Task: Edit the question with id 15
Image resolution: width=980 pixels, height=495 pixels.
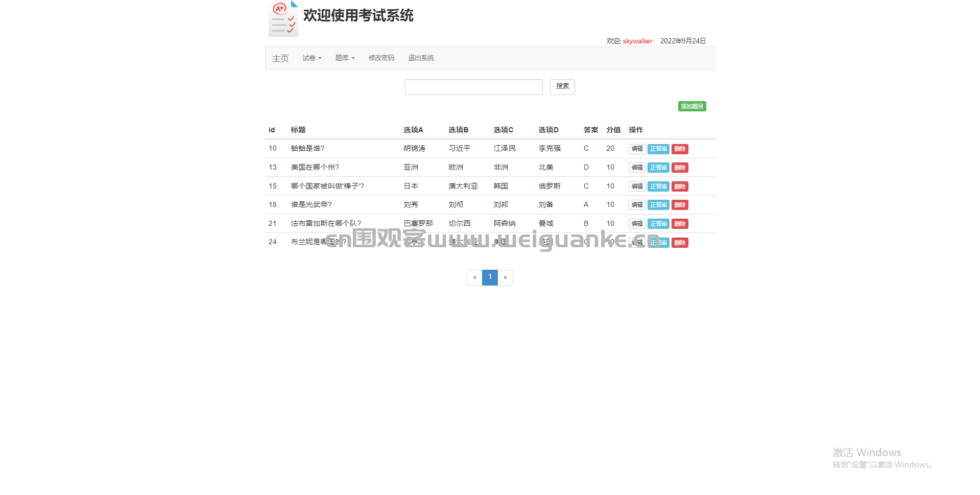Action: point(637,186)
